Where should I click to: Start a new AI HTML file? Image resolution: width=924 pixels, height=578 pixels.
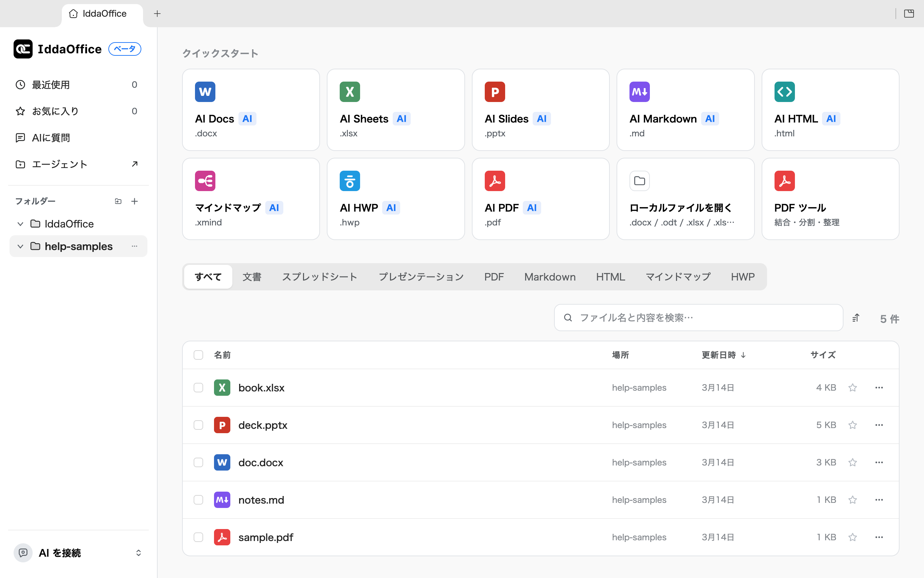[x=831, y=110]
